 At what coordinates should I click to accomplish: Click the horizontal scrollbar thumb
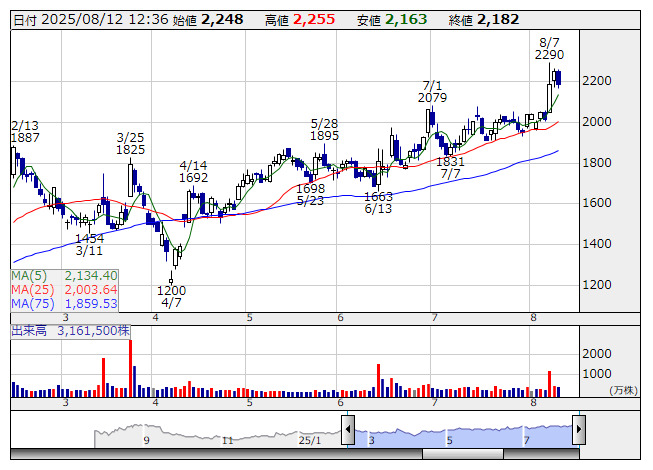463,454
